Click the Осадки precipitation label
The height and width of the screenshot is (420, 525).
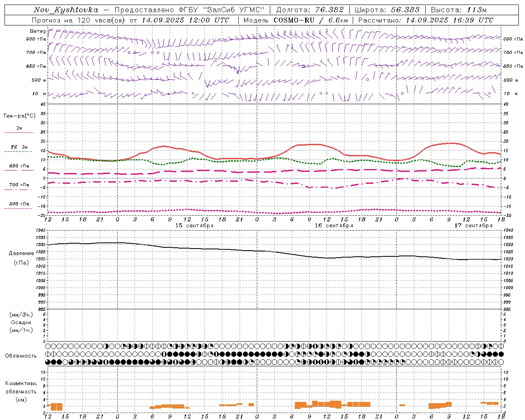[21, 322]
